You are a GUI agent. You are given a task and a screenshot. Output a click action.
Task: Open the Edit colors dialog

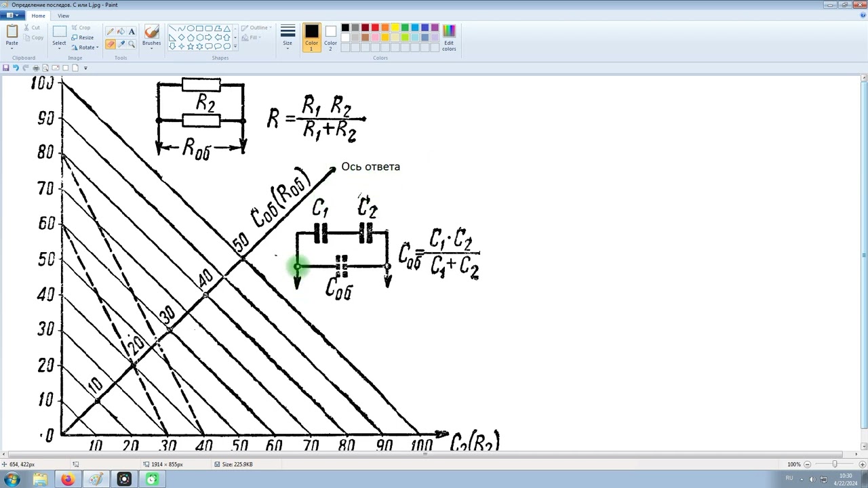(x=449, y=38)
